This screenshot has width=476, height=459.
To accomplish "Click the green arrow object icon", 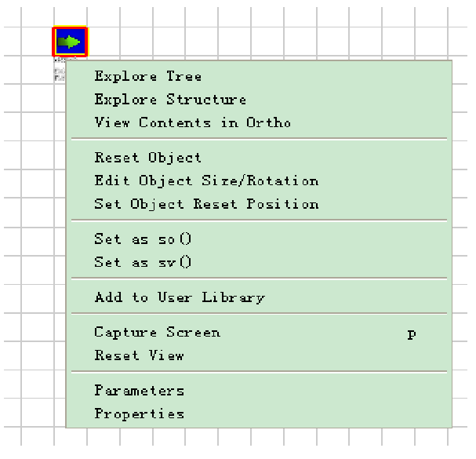I will [70, 42].
